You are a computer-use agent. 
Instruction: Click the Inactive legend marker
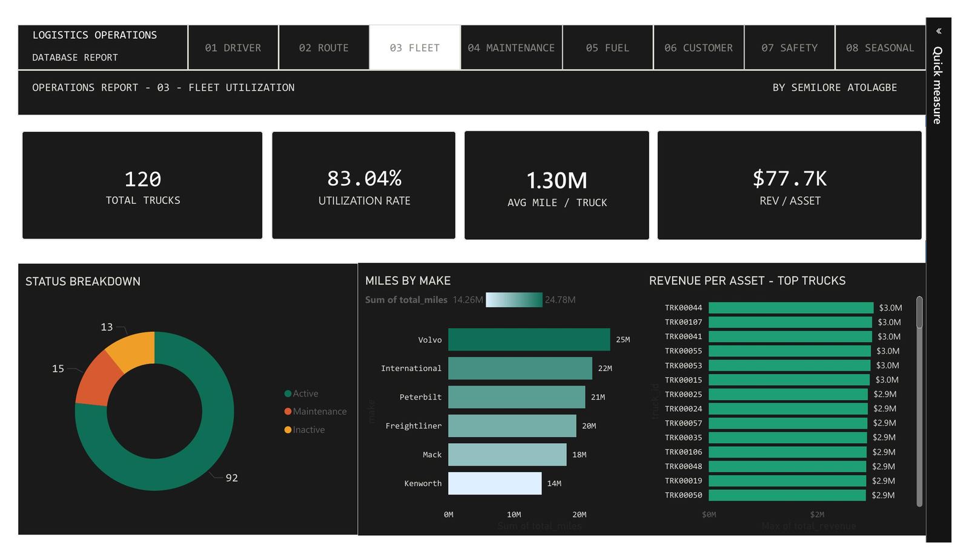(x=288, y=430)
